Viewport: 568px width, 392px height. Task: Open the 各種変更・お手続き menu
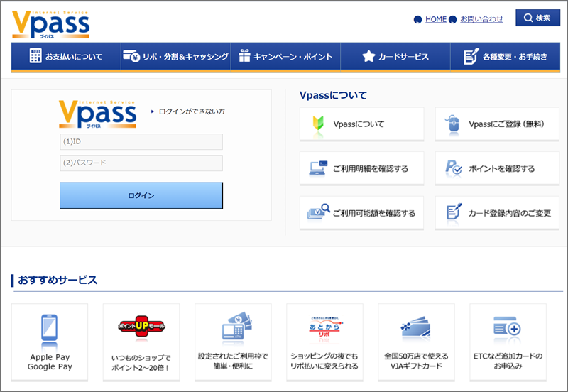coord(506,57)
